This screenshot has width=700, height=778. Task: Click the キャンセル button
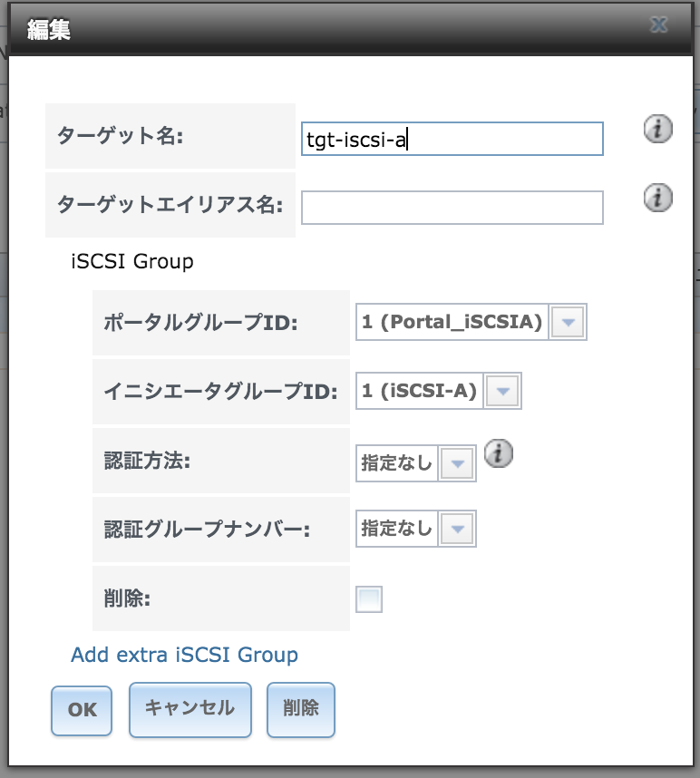[190, 709]
